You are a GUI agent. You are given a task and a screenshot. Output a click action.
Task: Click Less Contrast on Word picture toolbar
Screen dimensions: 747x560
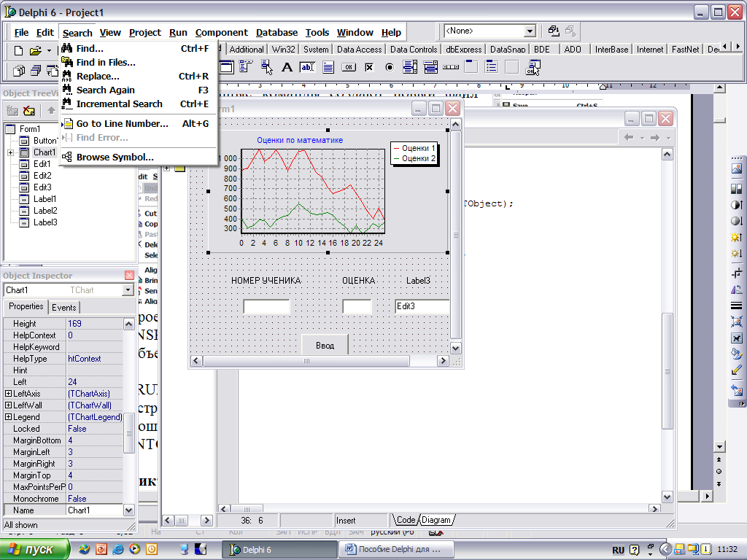click(x=737, y=220)
